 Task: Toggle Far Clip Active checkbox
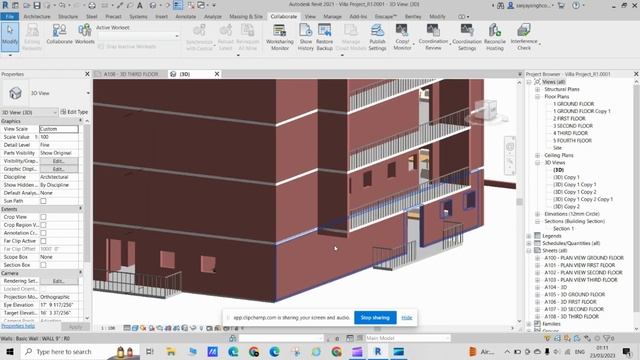pyautogui.click(x=43, y=241)
